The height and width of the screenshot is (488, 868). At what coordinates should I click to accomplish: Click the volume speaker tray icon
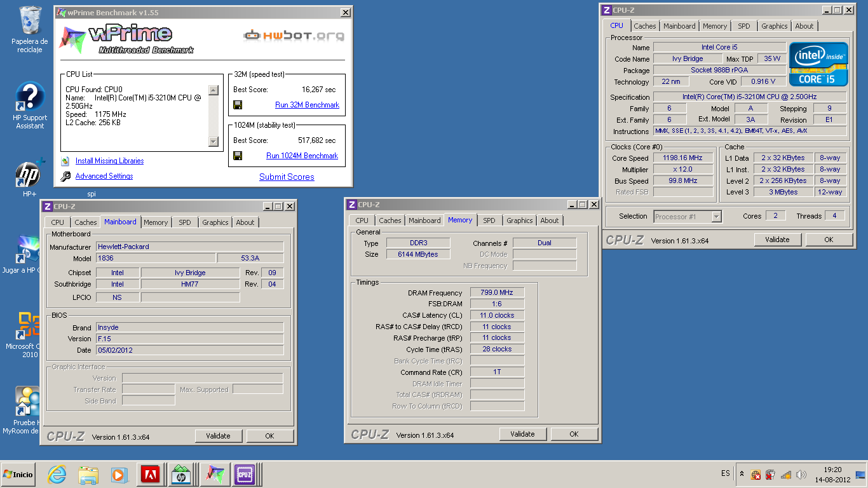pyautogui.click(x=801, y=475)
